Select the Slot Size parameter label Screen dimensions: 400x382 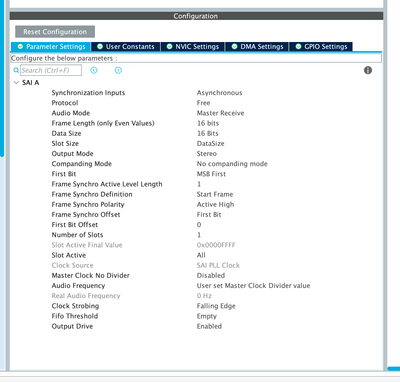pos(65,143)
